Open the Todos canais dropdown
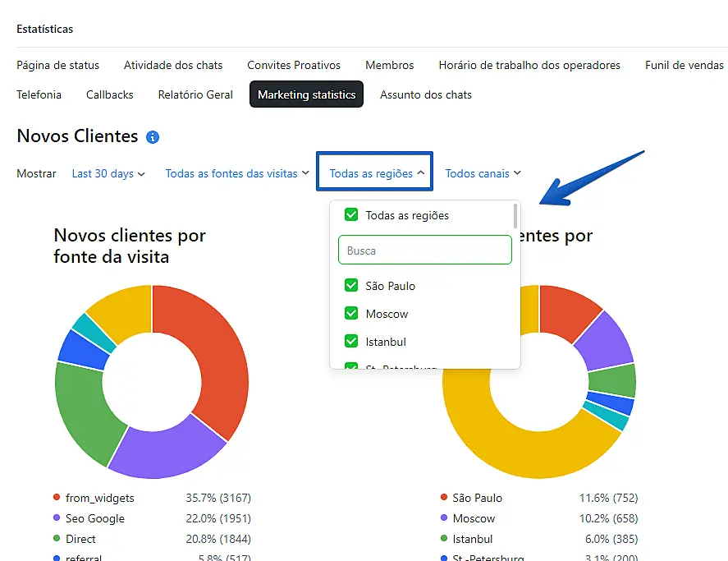The height and width of the screenshot is (561, 728). tap(483, 173)
